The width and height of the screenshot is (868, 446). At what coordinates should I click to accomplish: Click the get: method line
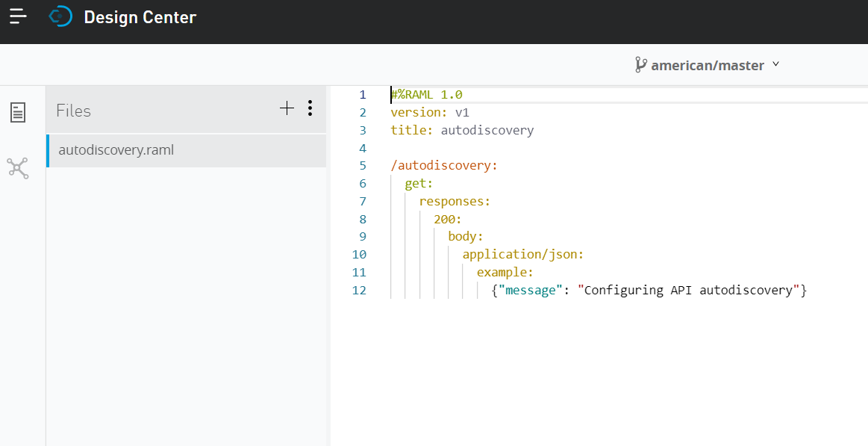[x=419, y=183]
